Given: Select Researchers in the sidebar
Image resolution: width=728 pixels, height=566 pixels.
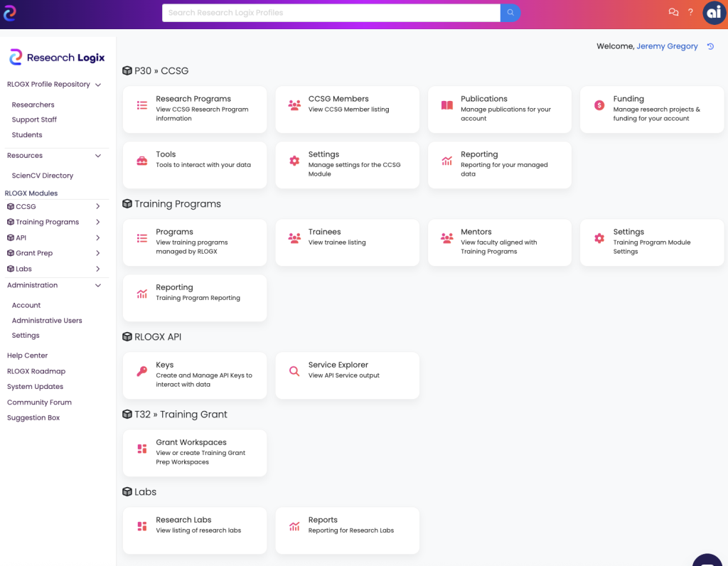Looking at the screenshot, I should tap(33, 105).
